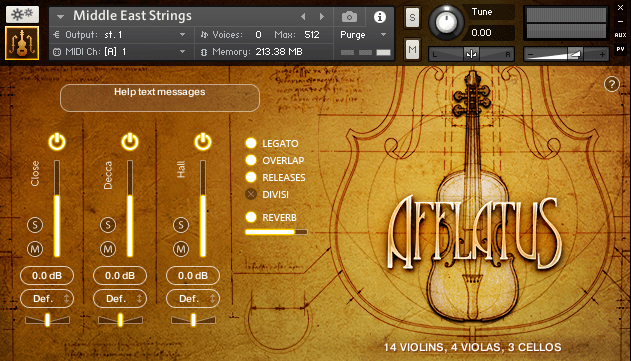Click the Affiatus violin instrument logo icon
Image resolution: width=631 pixels, height=361 pixels.
(22, 43)
